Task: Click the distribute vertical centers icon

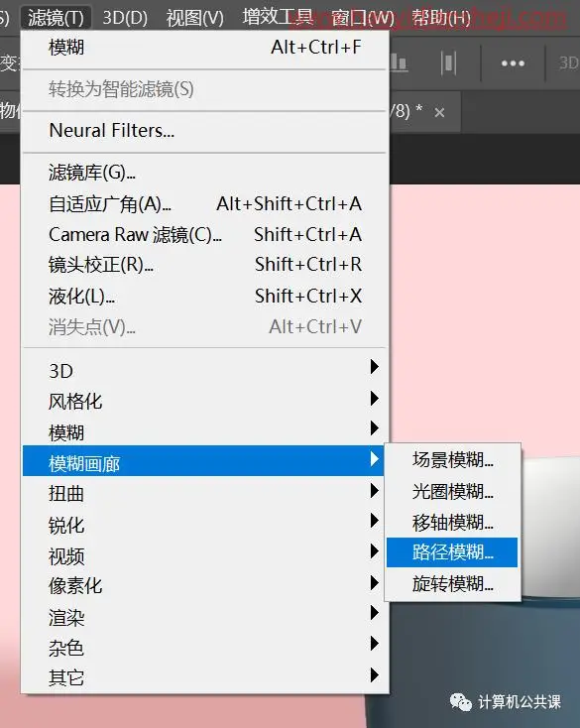Action: point(448,62)
